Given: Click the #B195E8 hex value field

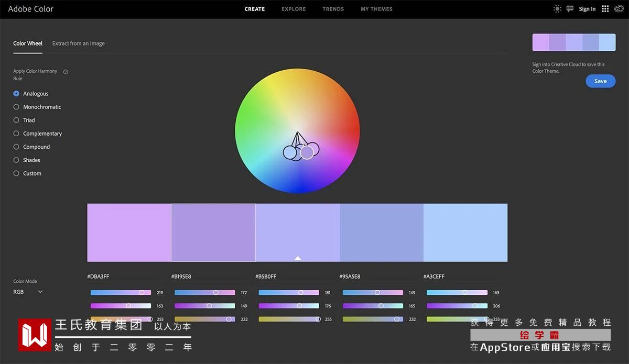Looking at the screenshot, I should tap(181, 277).
